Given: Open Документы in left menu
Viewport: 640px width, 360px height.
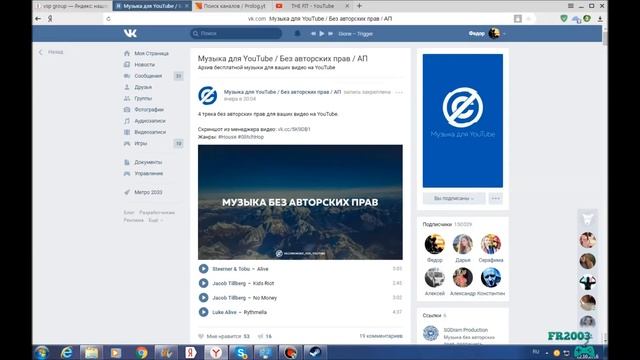Looking at the screenshot, I should [x=148, y=162].
